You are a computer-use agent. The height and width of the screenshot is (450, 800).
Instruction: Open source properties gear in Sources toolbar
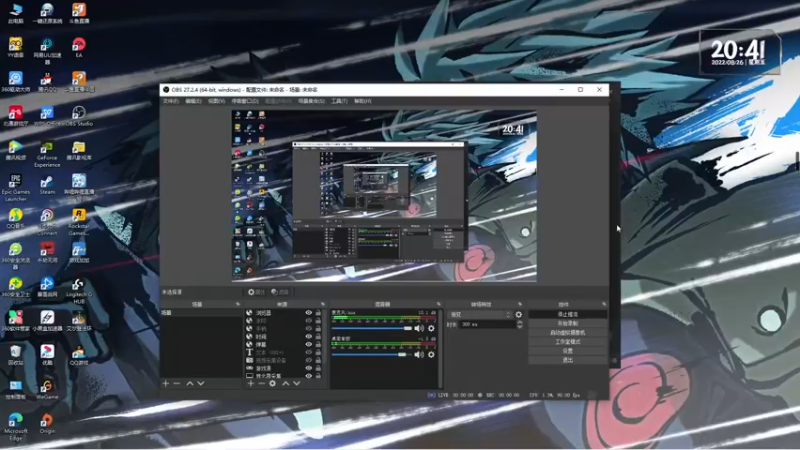pyautogui.click(x=272, y=383)
